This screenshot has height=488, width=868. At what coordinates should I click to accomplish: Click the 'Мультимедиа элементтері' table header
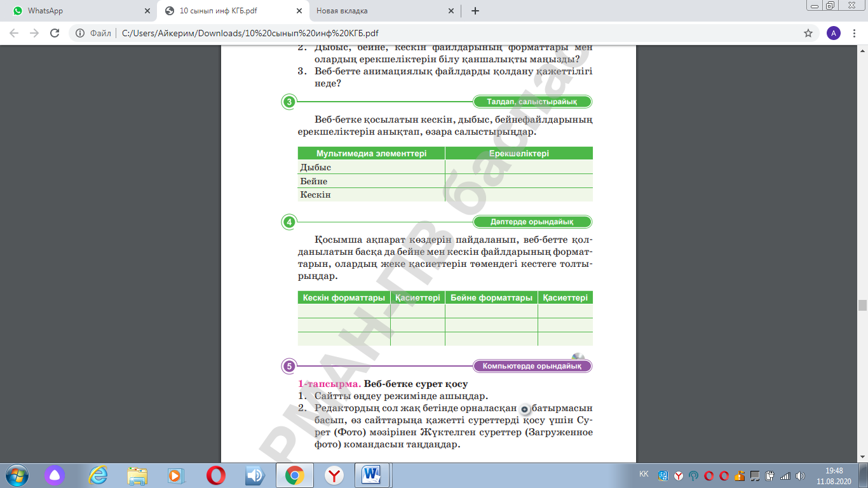coord(371,153)
